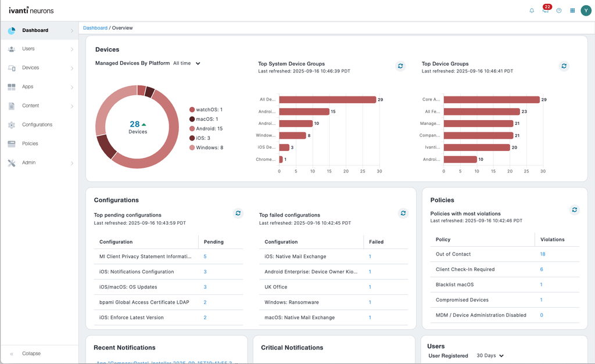Open the 30 Days user registered dropdown
This screenshot has height=364, width=595.
[490, 356]
